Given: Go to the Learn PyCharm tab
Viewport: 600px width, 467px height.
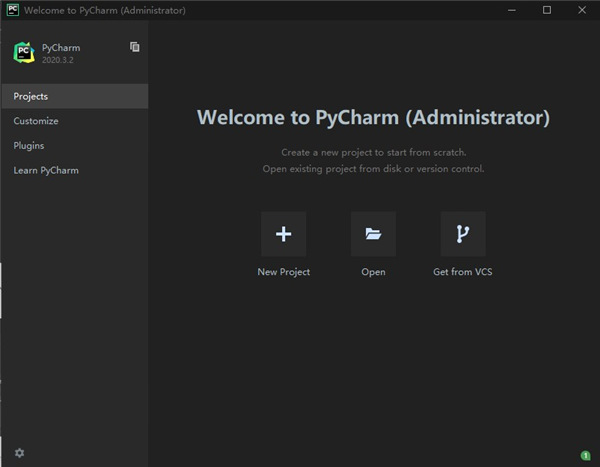Looking at the screenshot, I should pos(46,170).
